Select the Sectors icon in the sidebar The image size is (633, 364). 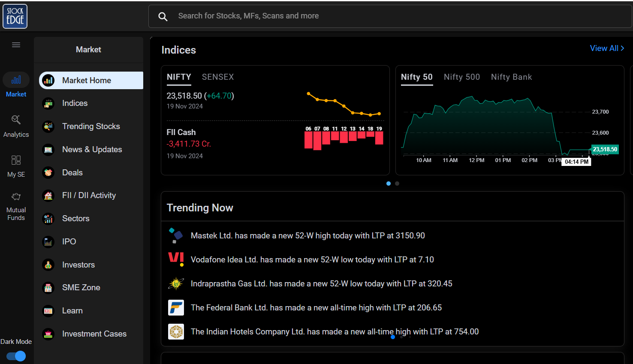tap(48, 218)
